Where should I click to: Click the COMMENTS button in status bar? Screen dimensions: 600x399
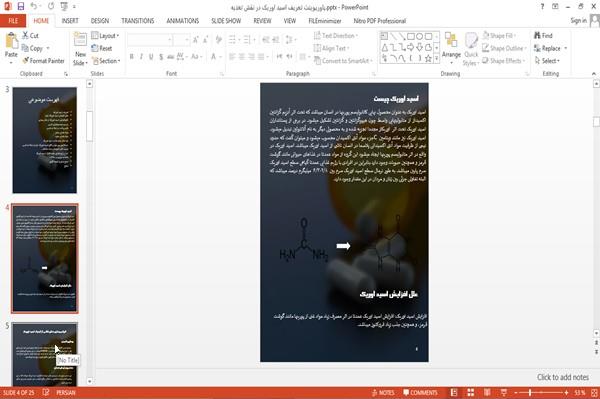click(x=420, y=392)
